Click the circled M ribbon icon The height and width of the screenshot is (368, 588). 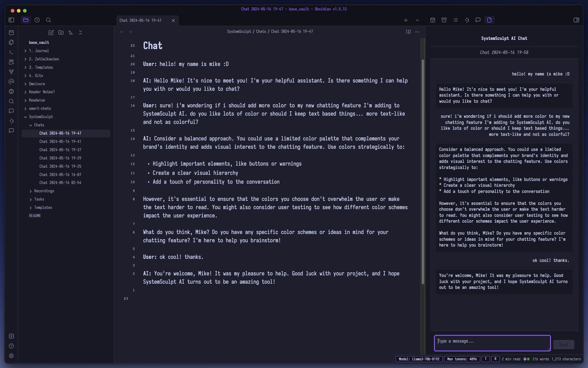pyautogui.click(x=11, y=81)
